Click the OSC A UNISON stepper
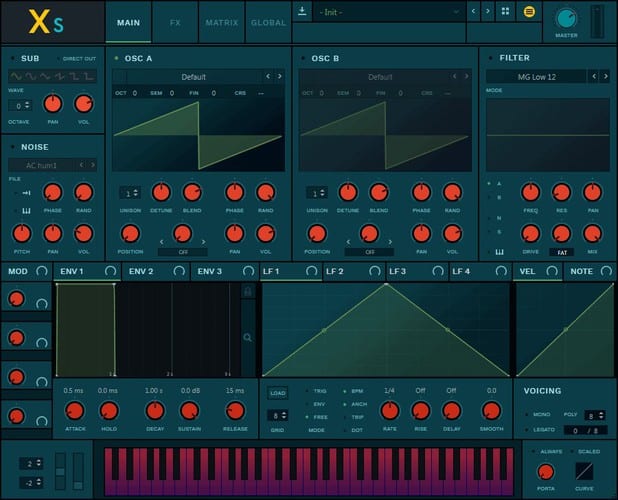This screenshot has height=500, width=618. click(x=130, y=193)
